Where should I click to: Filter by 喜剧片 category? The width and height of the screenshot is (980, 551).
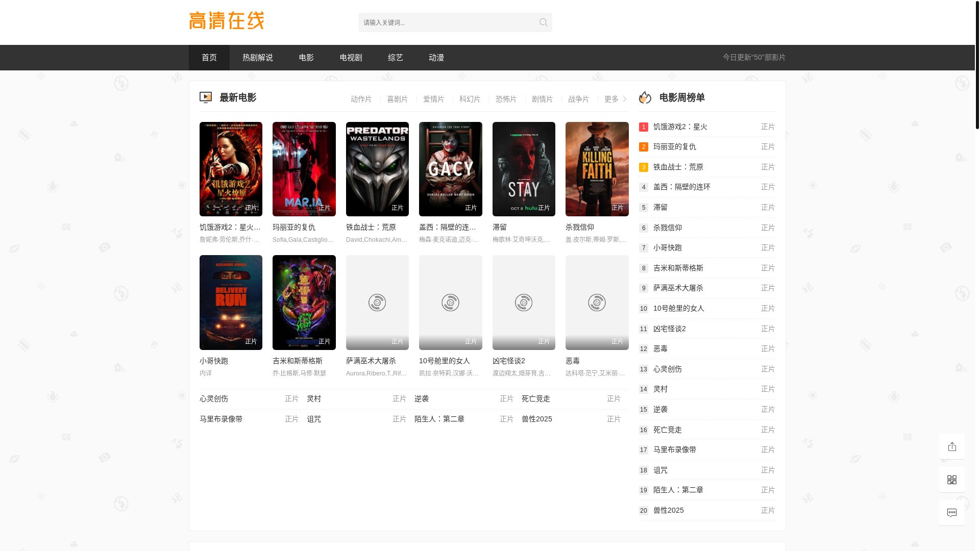coord(398,99)
